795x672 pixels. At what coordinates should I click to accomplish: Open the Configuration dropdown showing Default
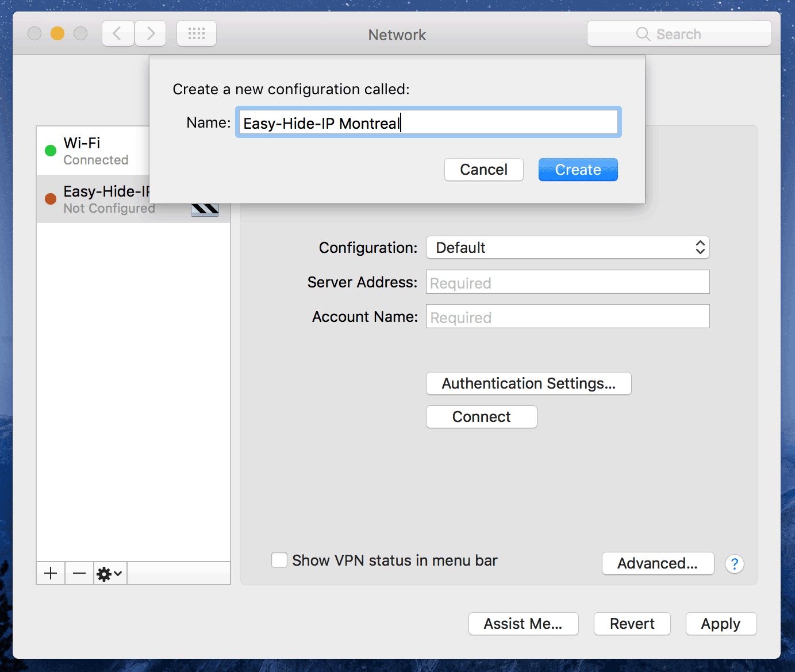[x=568, y=248]
